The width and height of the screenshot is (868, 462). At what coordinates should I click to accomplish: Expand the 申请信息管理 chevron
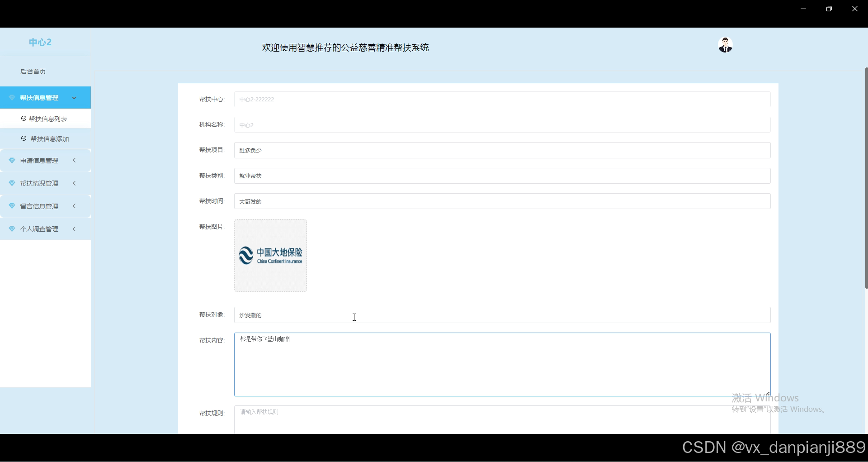pyautogui.click(x=74, y=160)
